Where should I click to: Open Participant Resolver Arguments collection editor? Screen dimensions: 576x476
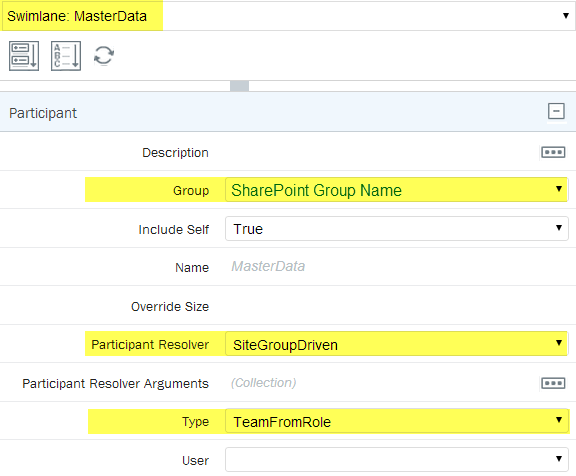click(553, 383)
